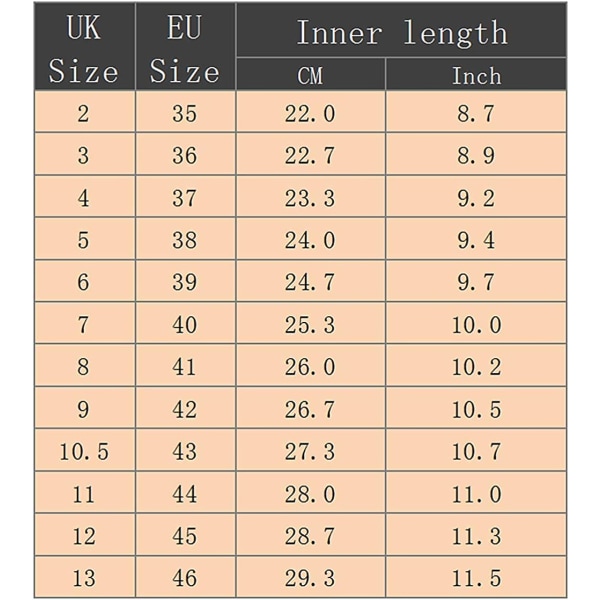Select EU size 40 cell
This screenshot has width=600, height=600.
click(186, 323)
